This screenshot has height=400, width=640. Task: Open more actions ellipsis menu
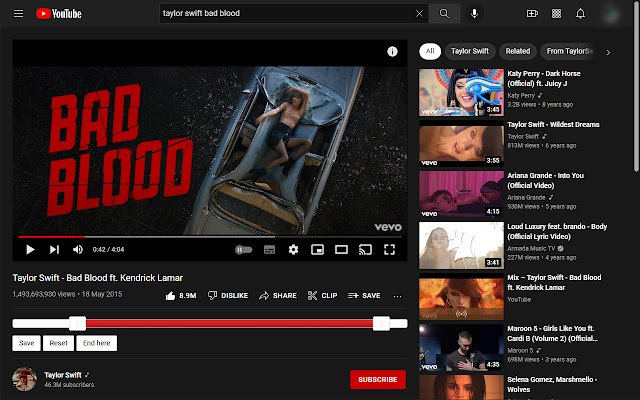coord(397,296)
